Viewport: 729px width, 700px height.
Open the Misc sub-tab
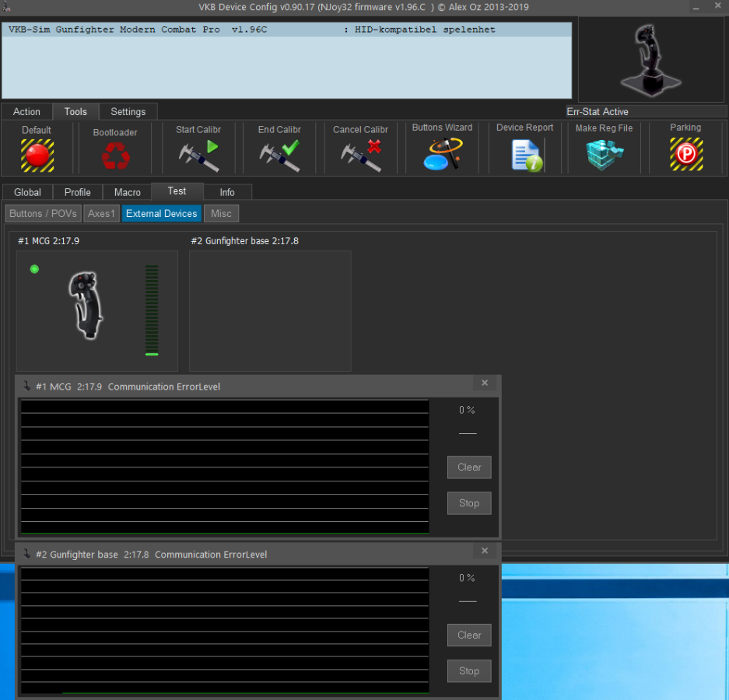coord(221,214)
